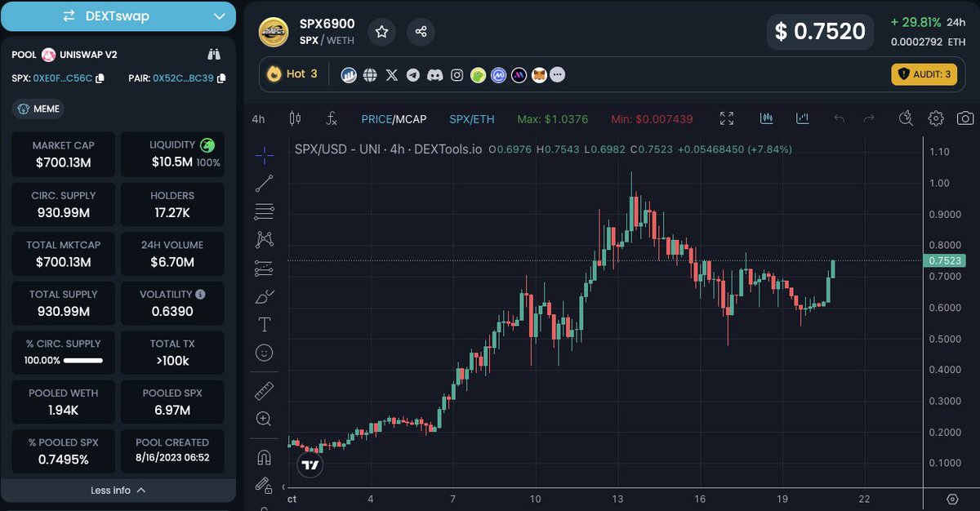
Task: Change the 4h chart interval
Action: 258,119
